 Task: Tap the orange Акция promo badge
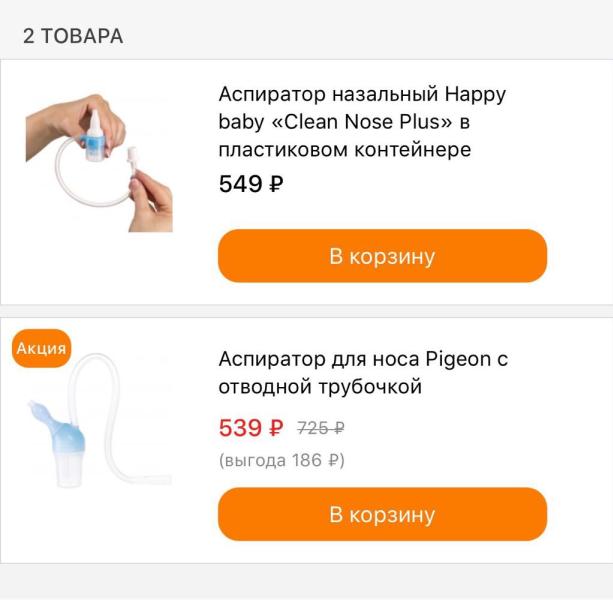41,349
